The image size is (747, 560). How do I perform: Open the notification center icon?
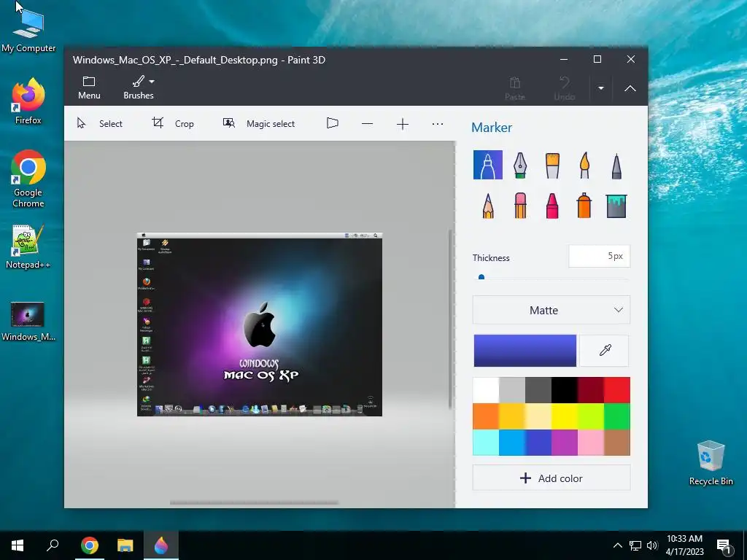point(724,546)
